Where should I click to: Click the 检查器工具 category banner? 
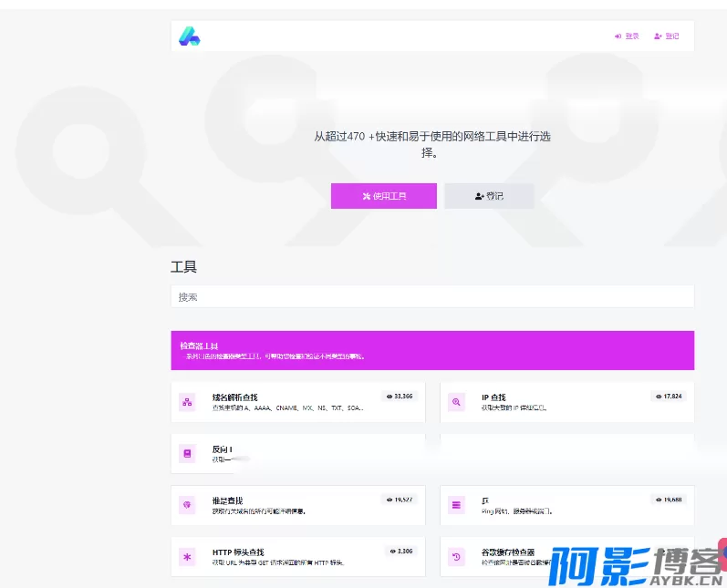[431, 350]
